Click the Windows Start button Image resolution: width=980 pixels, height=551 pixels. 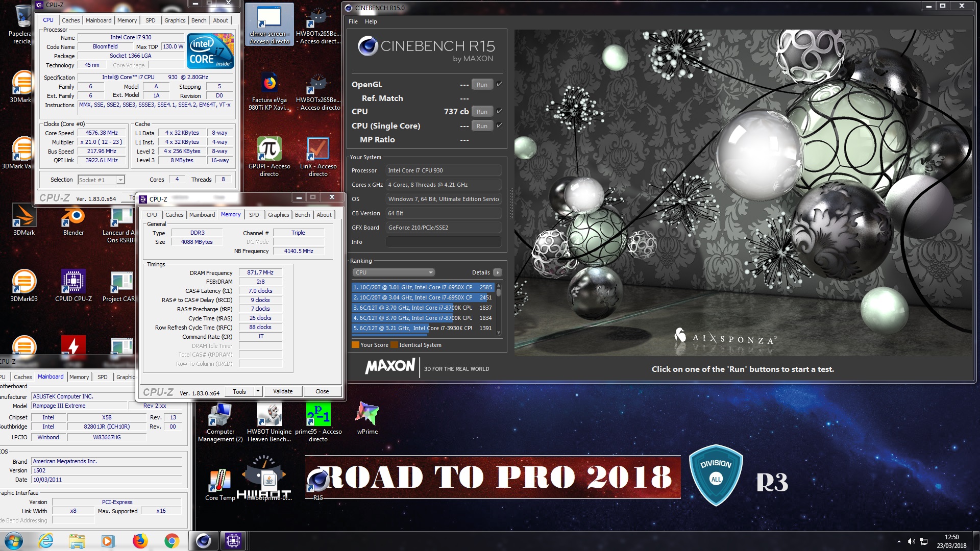point(14,541)
